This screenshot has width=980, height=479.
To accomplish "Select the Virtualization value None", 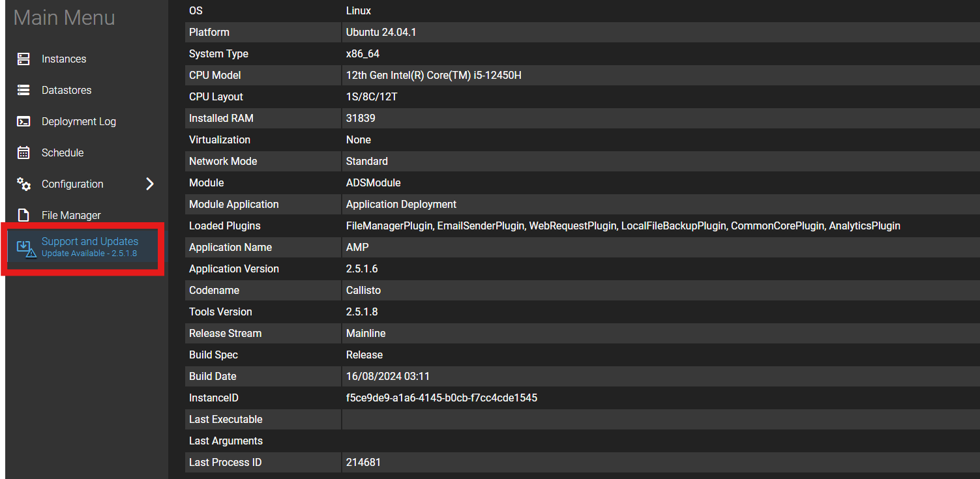I will [359, 140].
